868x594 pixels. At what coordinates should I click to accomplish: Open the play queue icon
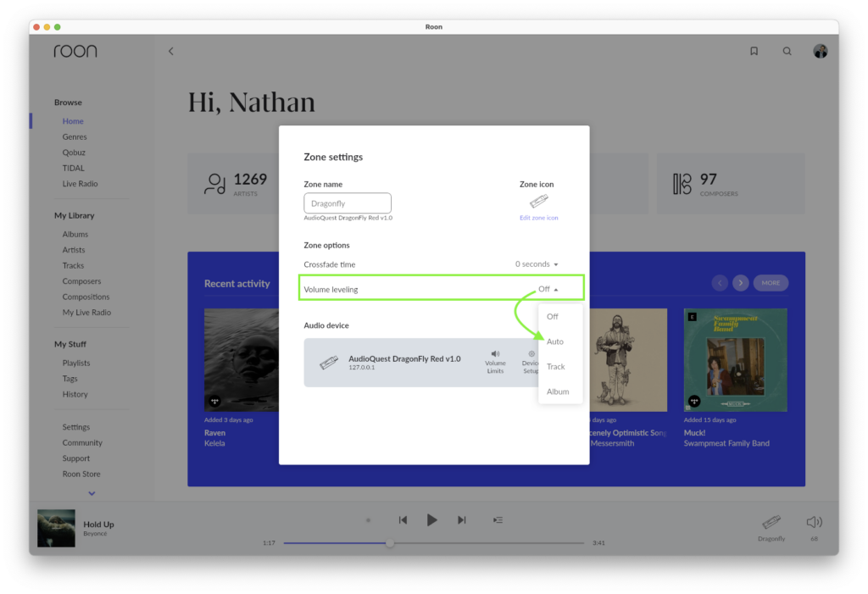(x=498, y=519)
